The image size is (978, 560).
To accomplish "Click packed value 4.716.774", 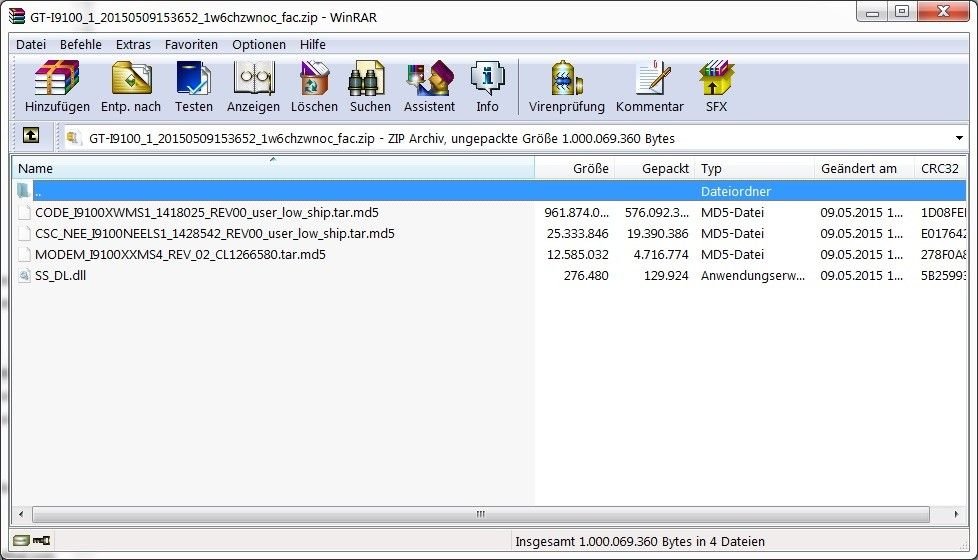I will coord(661,254).
